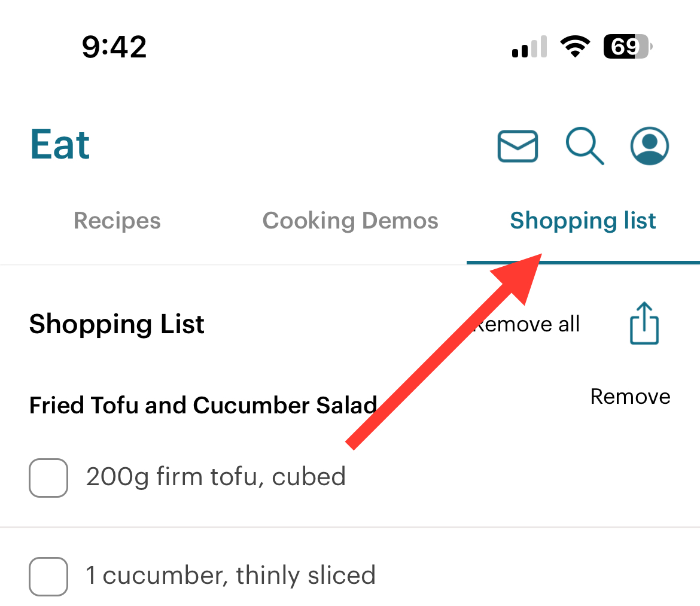Image resolution: width=700 pixels, height=606 pixels.
Task: Tap the 200g firm tofu, cubed text
Action: pyautogui.click(x=216, y=477)
